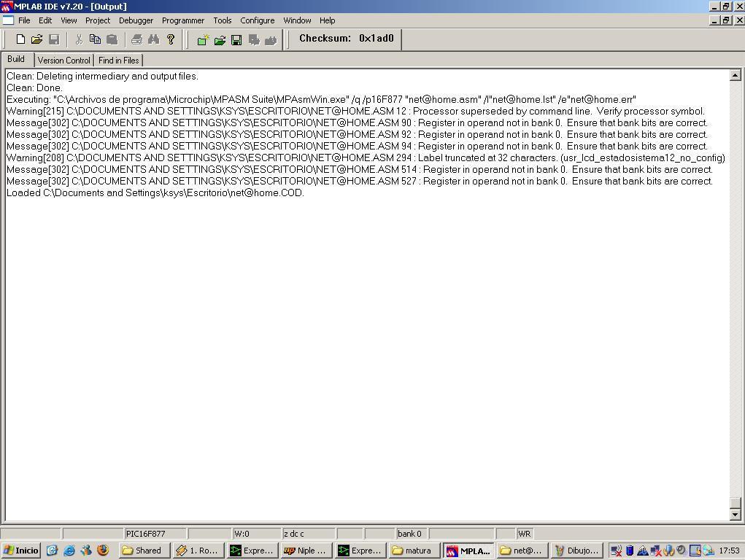The width and height of the screenshot is (745, 560).
Task: Switch to the Niple taskbar button
Action: click(306, 551)
